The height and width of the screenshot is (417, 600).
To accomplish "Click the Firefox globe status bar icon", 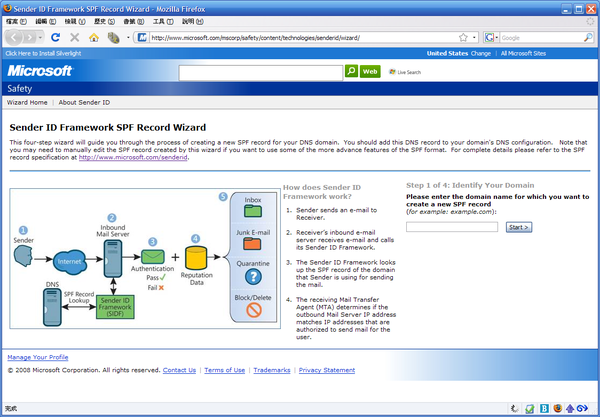I will (x=558, y=409).
